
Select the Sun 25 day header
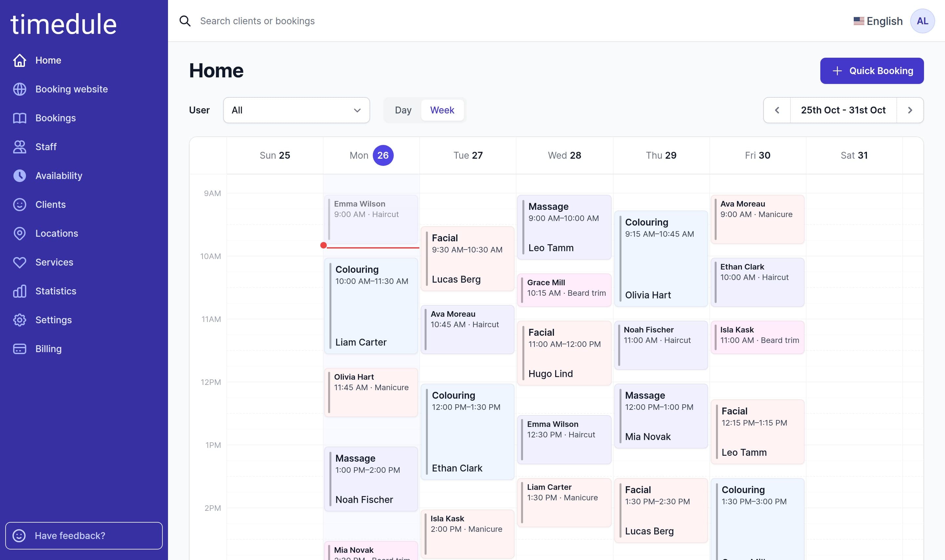pos(275,155)
